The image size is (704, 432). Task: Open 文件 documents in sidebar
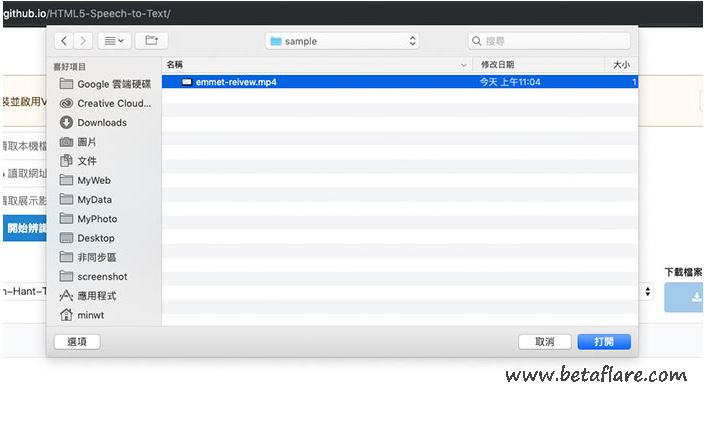coord(87,161)
